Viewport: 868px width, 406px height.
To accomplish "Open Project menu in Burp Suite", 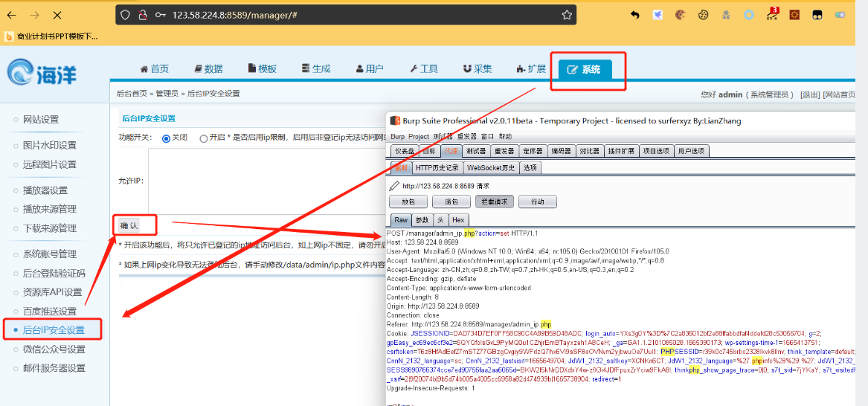I will tap(419, 137).
